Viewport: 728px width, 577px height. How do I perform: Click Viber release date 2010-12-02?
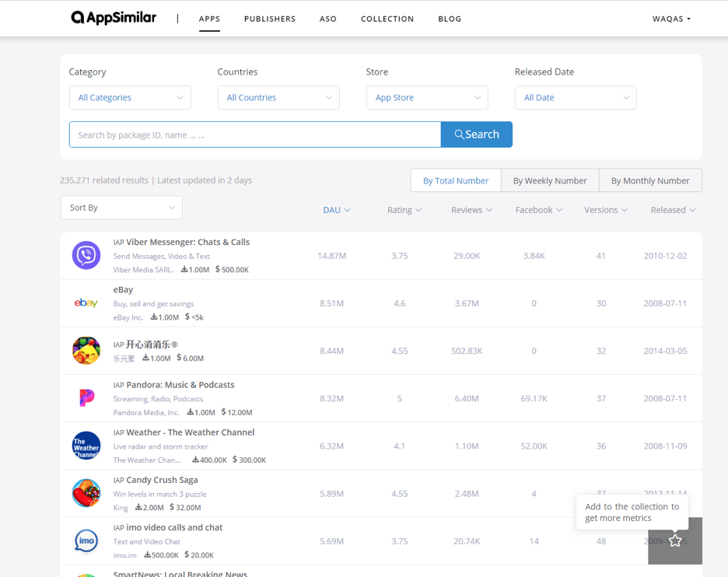coord(665,256)
